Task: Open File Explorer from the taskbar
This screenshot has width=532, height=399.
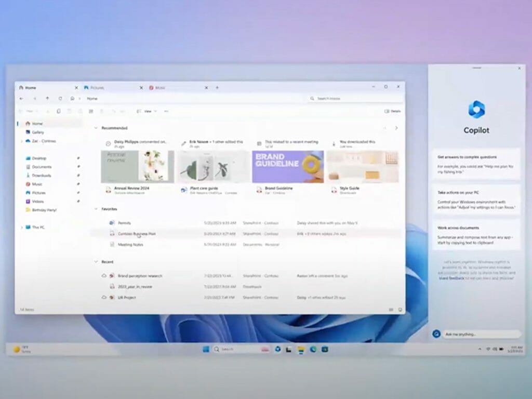Action: 301,349
